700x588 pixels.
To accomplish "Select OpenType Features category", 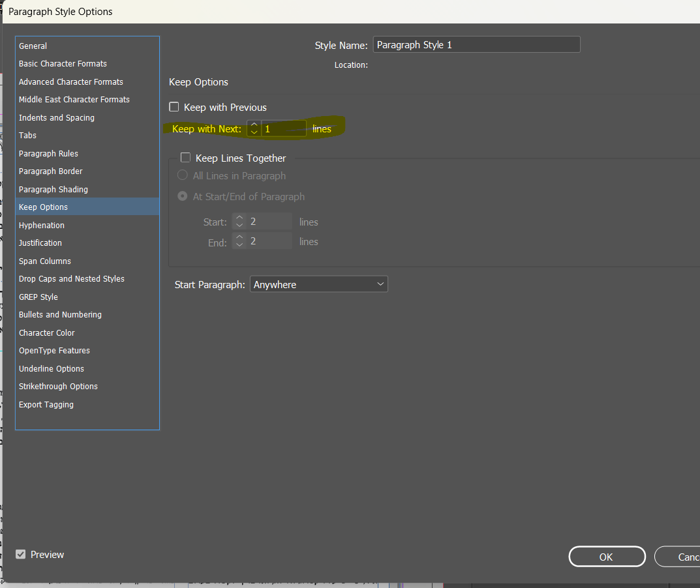I will coord(87,351).
